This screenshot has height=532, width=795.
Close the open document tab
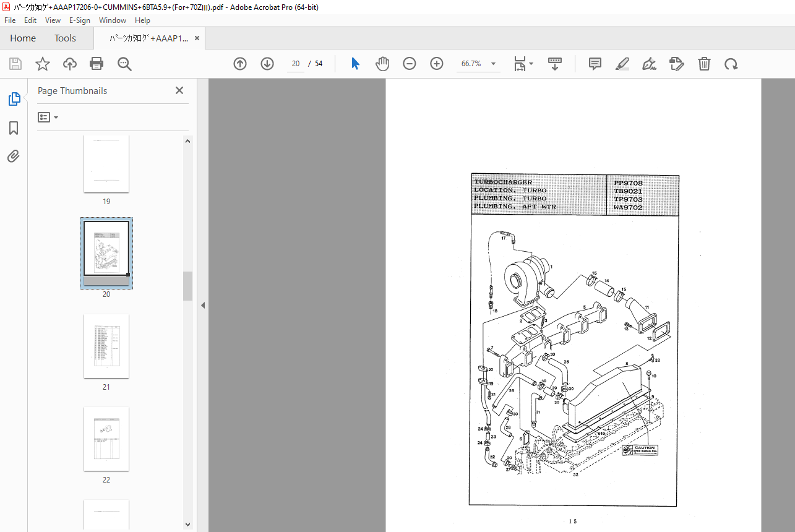tap(197, 38)
